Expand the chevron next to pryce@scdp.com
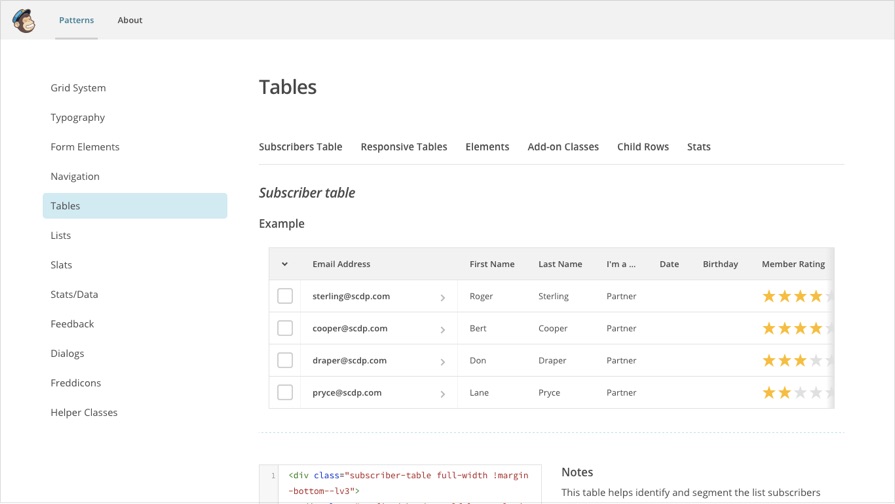Image resolution: width=895 pixels, height=504 pixels. [442, 394]
